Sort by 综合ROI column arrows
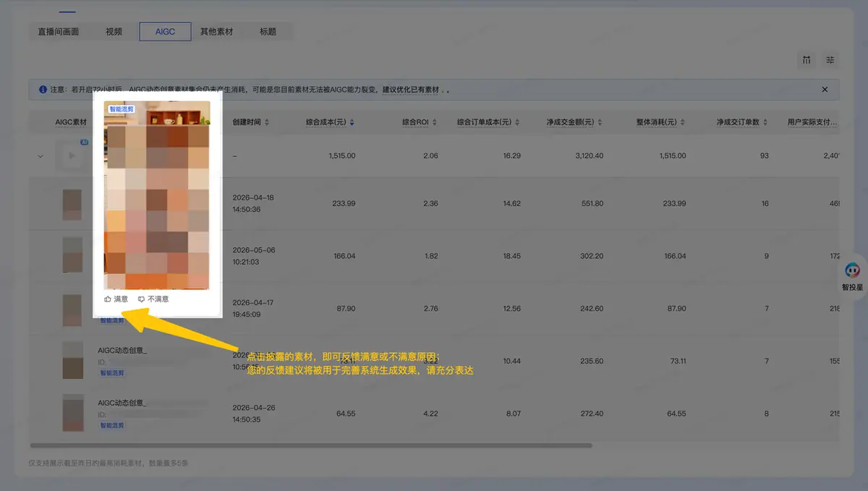Screen dimensions: 868x491 435,122
